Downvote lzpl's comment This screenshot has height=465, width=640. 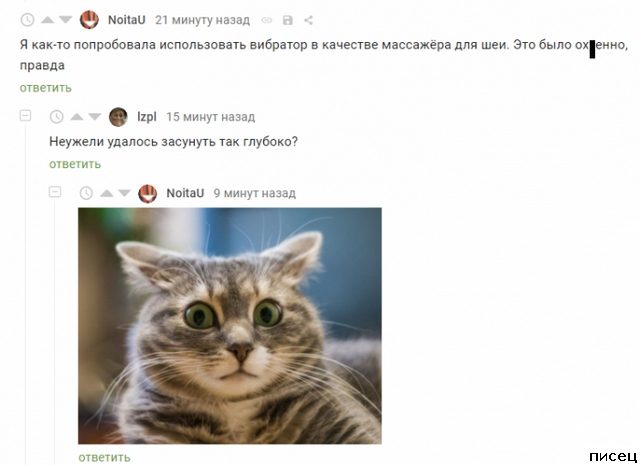coord(95,117)
